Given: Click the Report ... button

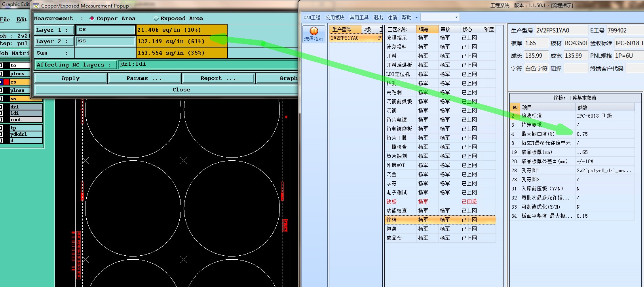Looking at the screenshot, I should coord(218,78).
